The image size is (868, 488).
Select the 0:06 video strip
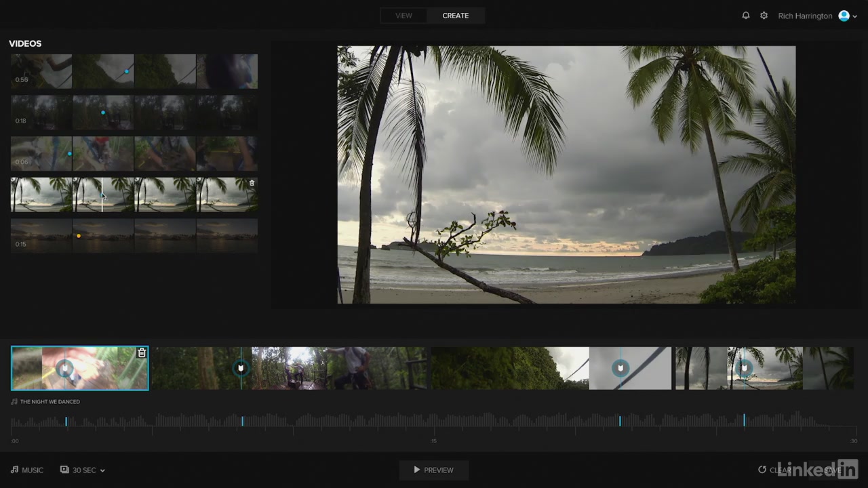[x=134, y=154]
